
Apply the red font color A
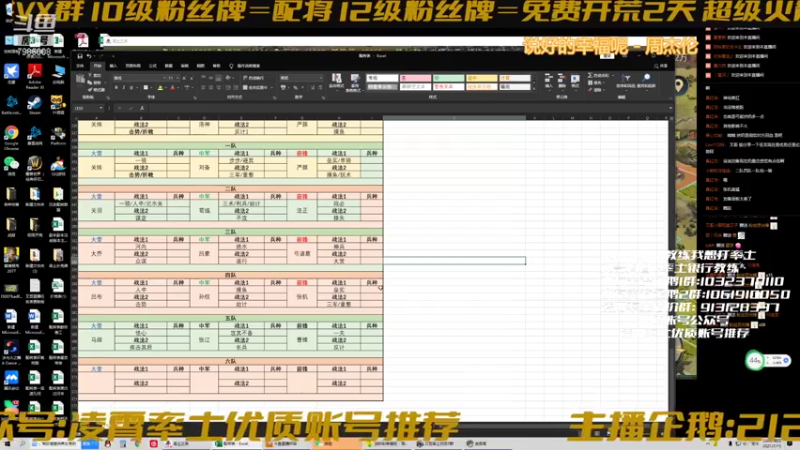(172, 88)
